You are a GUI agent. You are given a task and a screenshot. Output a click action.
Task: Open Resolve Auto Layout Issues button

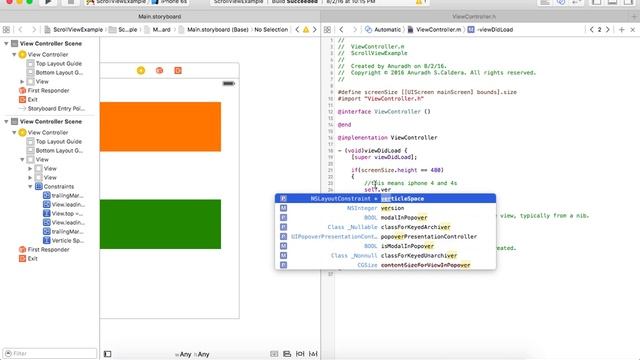point(313,354)
